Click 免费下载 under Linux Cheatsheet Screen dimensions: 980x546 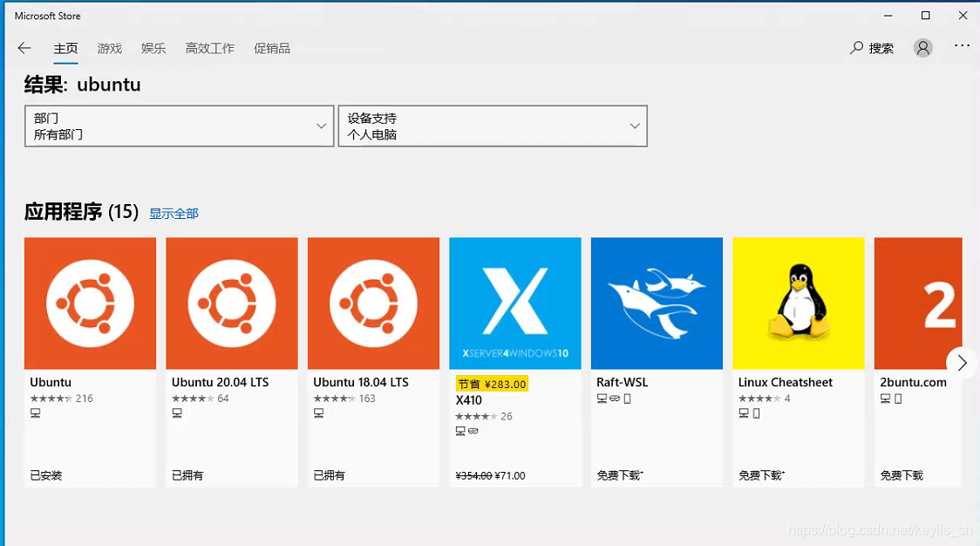[761, 476]
